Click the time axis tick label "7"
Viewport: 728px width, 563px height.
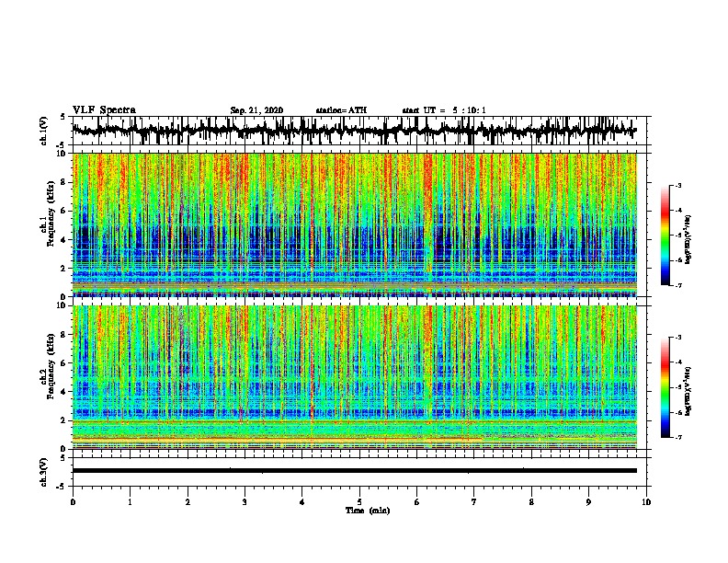click(x=474, y=502)
